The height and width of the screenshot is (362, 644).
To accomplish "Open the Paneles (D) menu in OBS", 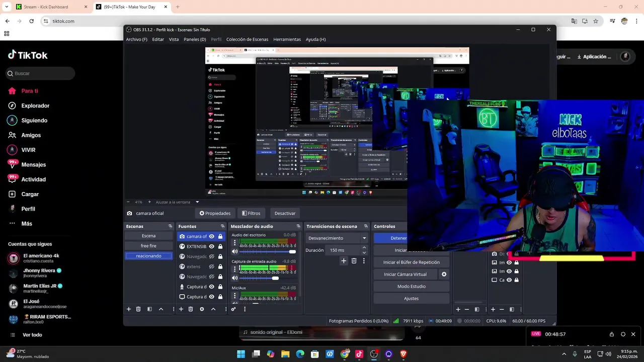I will [195, 39].
